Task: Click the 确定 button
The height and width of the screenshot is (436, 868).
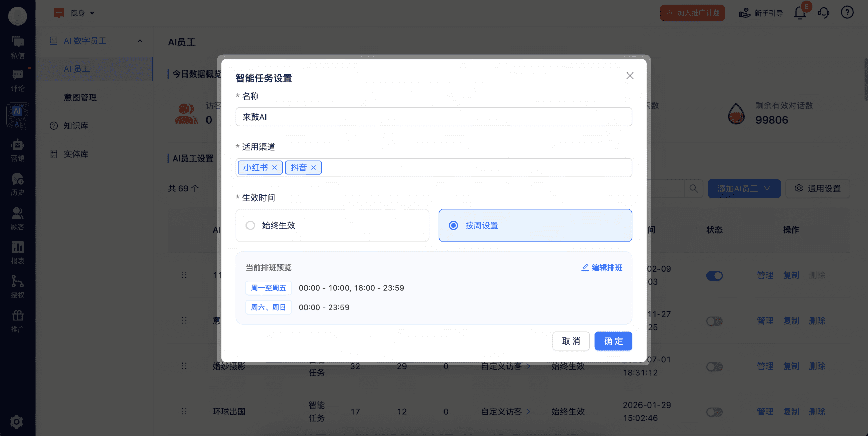Action: click(613, 341)
